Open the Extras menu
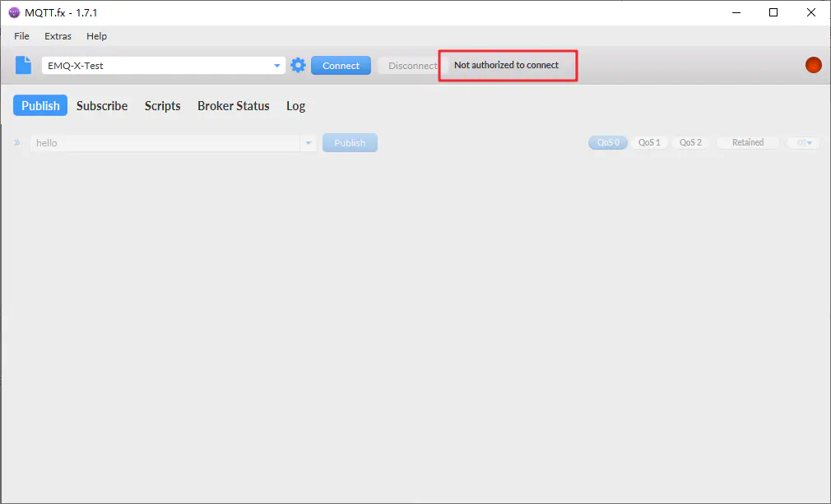 [x=58, y=36]
